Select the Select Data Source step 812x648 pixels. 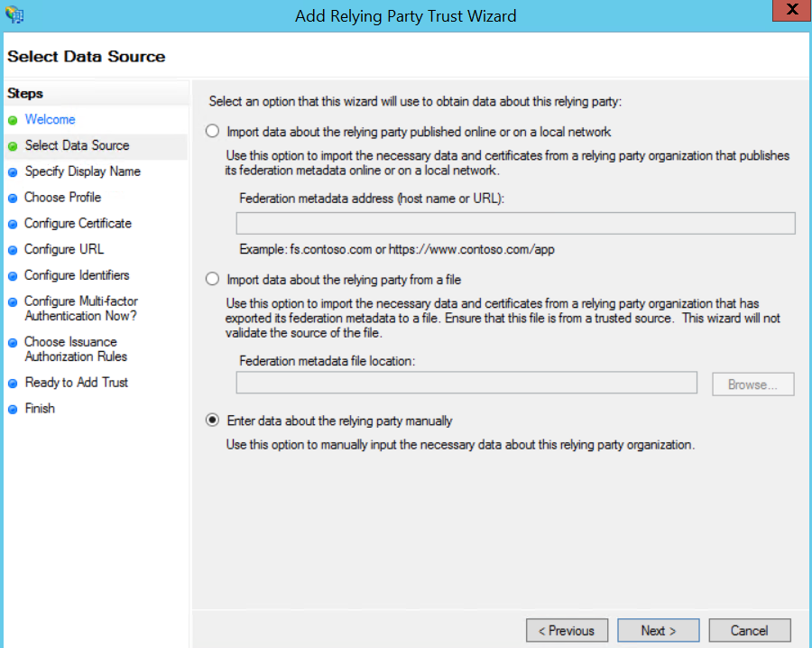pyautogui.click(x=78, y=145)
